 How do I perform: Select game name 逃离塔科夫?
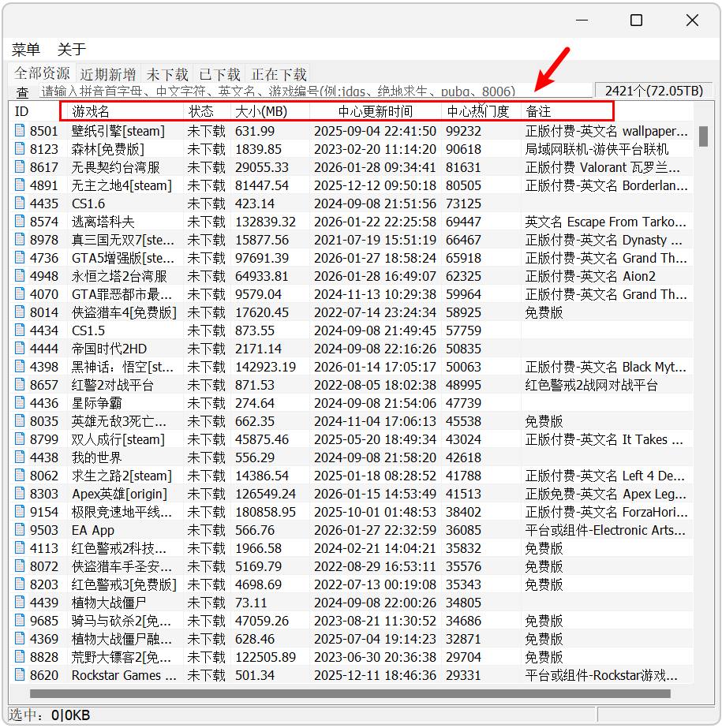(x=103, y=222)
